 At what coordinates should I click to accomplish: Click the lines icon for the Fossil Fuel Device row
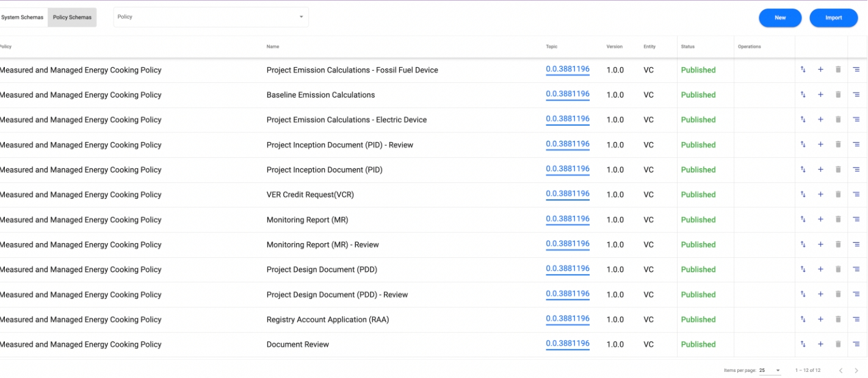[x=856, y=70]
